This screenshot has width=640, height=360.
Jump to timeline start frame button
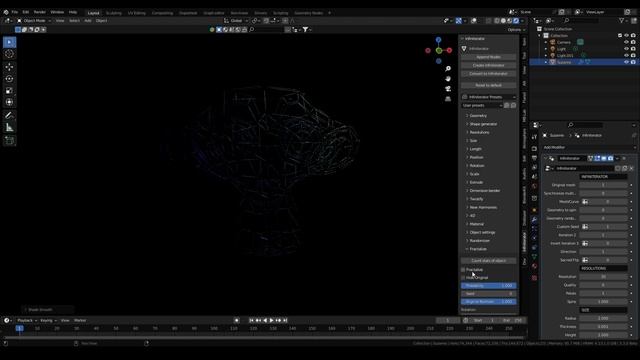click(251, 320)
